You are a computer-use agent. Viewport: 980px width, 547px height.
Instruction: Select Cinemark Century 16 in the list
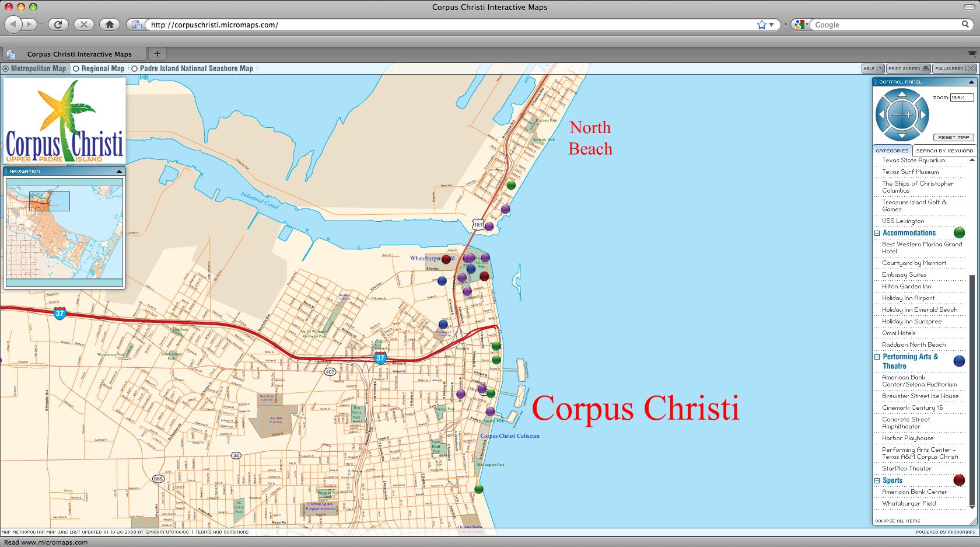pyautogui.click(x=912, y=407)
